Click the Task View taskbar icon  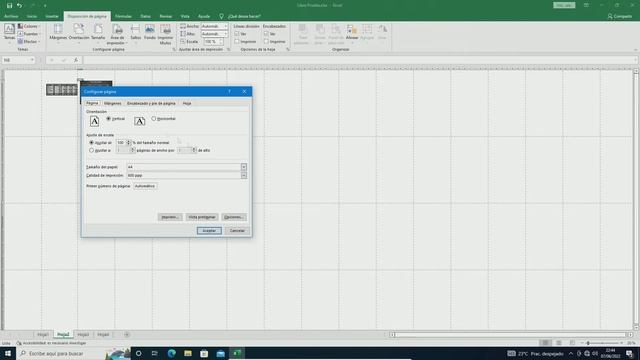coord(155,353)
